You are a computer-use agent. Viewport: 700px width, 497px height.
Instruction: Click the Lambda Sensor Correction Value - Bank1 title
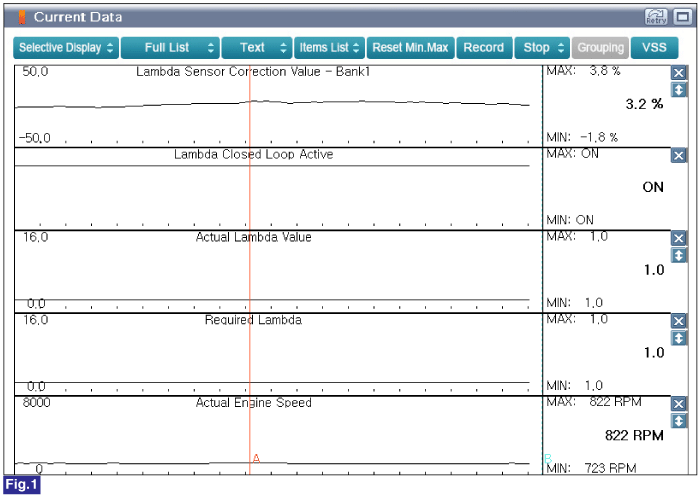coord(253,72)
